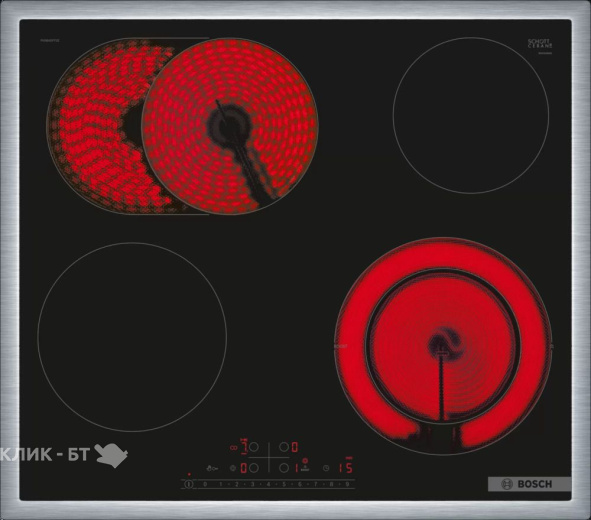Image resolution: width=591 pixels, height=520 pixels.
Task: Set power level 4 on slider
Action: coord(268,484)
